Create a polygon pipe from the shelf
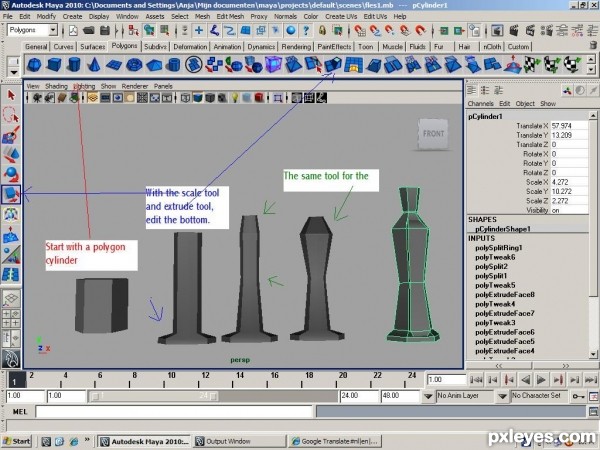This screenshot has width=600, height=450. click(x=174, y=64)
